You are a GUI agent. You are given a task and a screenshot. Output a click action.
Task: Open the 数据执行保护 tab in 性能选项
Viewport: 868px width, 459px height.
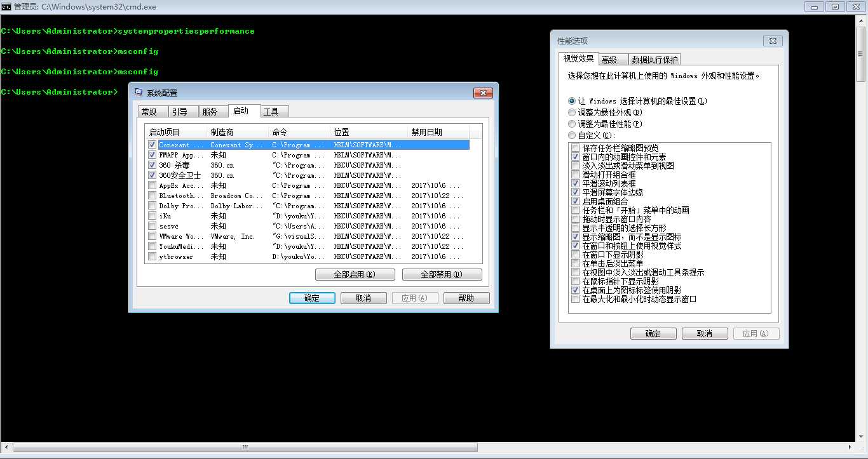pyautogui.click(x=654, y=60)
